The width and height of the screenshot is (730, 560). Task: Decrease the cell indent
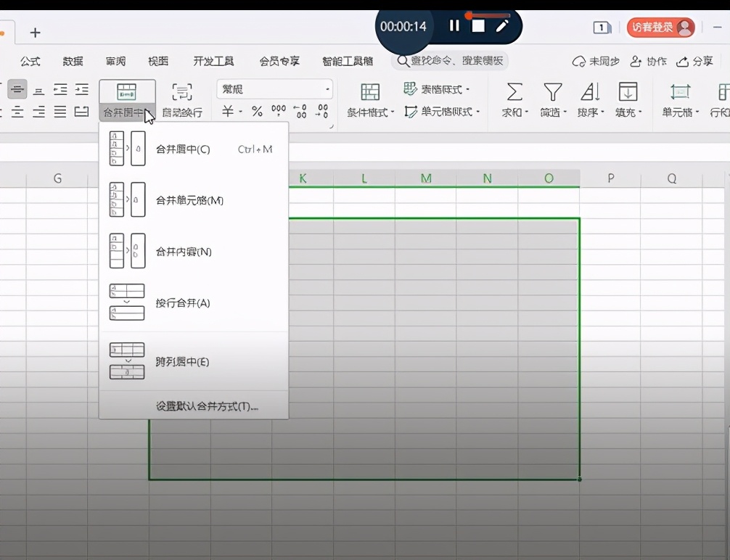pyautogui.click(x=60, y=89)
